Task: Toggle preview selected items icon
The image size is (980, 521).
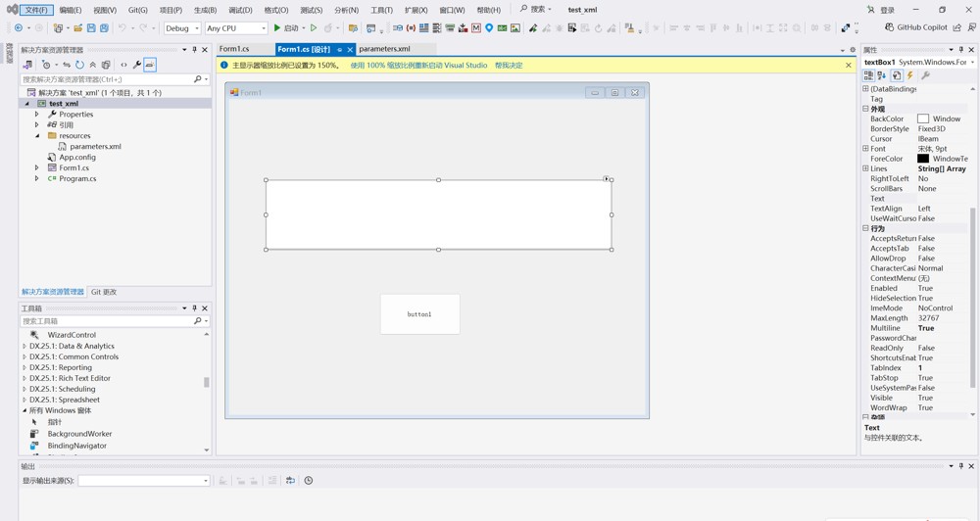Action: (150, 65)
